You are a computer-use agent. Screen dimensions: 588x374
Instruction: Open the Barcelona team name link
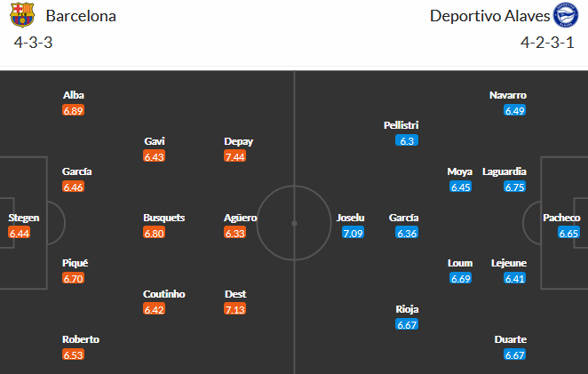click(81, 16)
